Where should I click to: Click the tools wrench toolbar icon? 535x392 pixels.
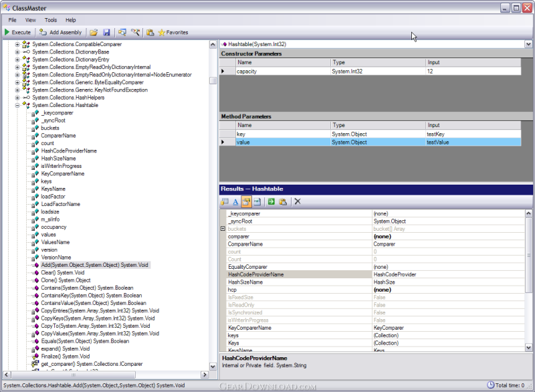pos(136,32)
